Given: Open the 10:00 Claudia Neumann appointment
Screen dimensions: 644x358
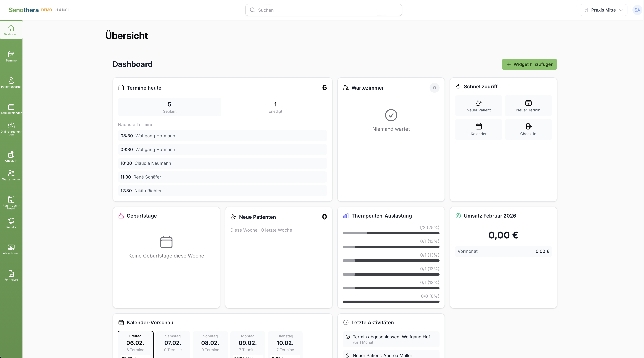Looking at the screenshot, I should pos(222,163).
